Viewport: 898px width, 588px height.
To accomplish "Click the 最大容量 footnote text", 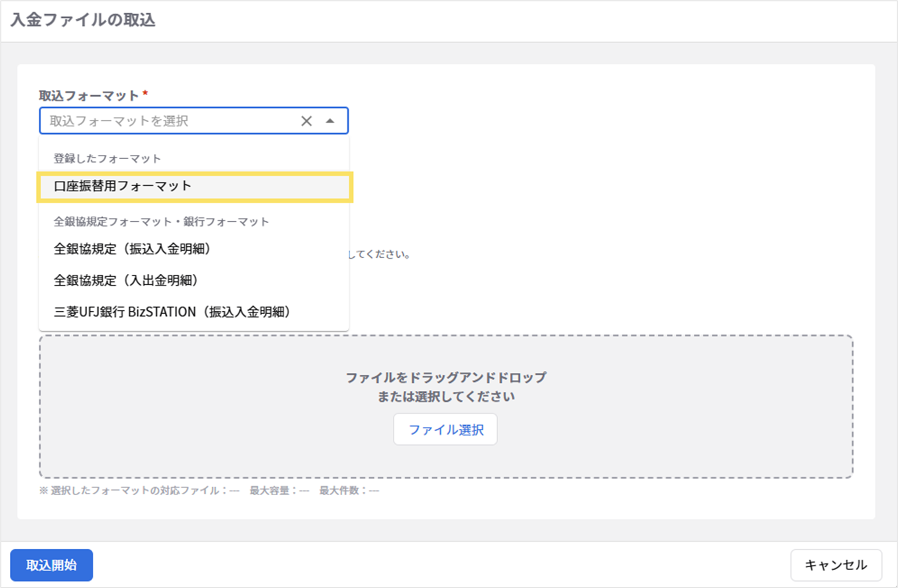I will coord(279,491).
